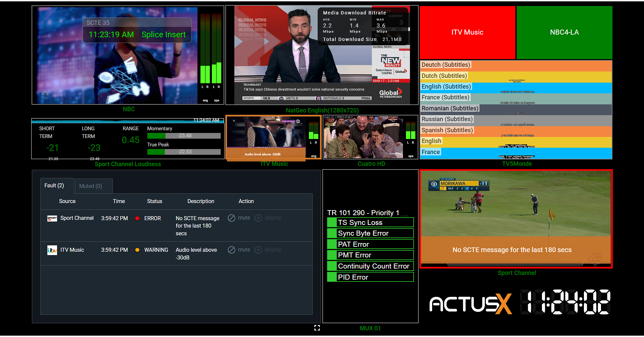
Task: Click the PAT Error indicator
Action: pyautogui.click(x=370, y=244)
